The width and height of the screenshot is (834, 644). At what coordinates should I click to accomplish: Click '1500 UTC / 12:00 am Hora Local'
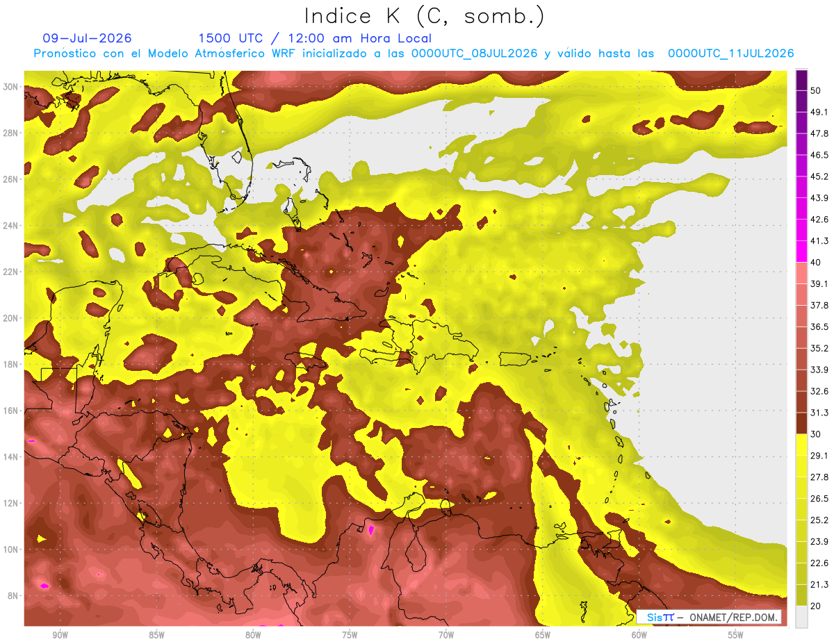315,39
